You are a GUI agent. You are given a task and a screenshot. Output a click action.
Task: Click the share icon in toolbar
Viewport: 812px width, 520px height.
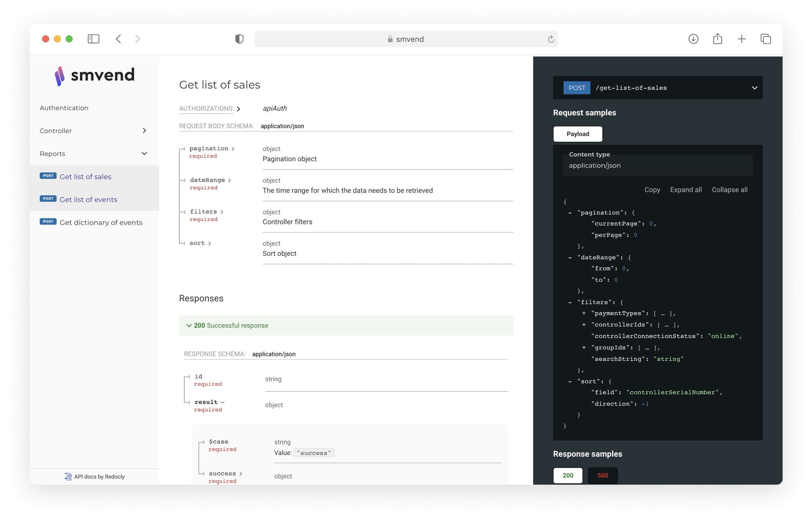pyautogui.click(x=717, y=39)
